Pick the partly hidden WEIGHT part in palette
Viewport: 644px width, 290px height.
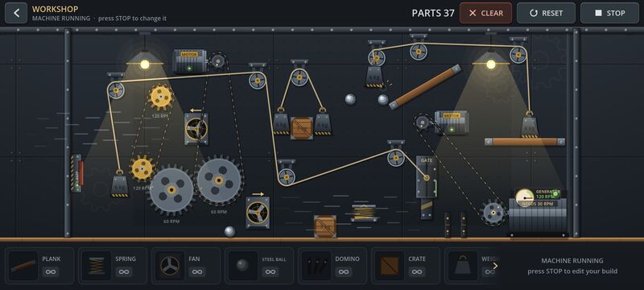click(473, 266)
